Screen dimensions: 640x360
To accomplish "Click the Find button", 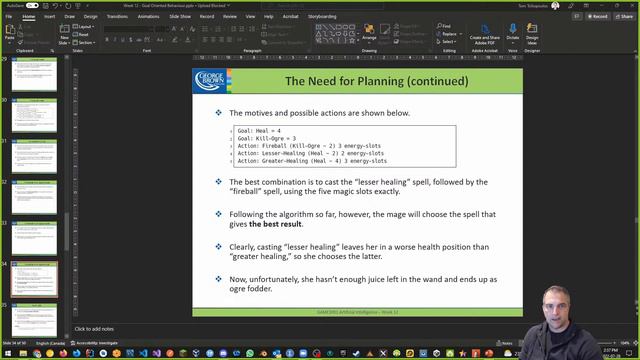I will click(x=444, y=26).
